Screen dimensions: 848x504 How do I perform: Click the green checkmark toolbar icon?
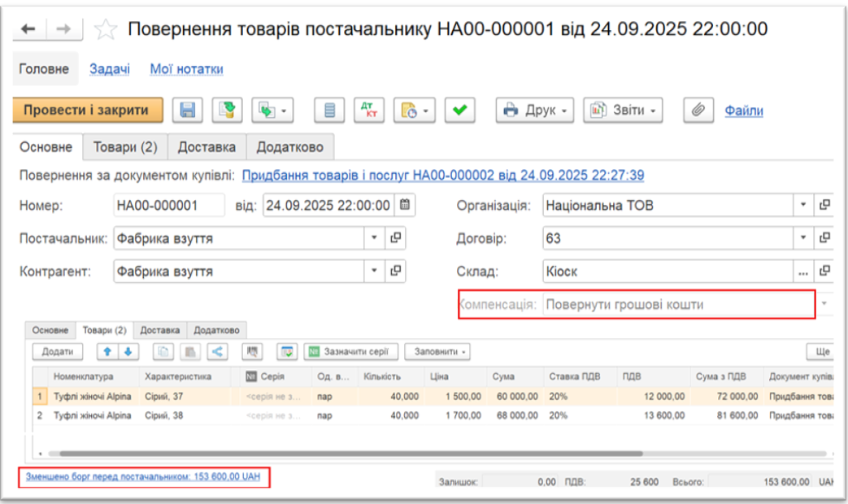[x=460, y=111]
